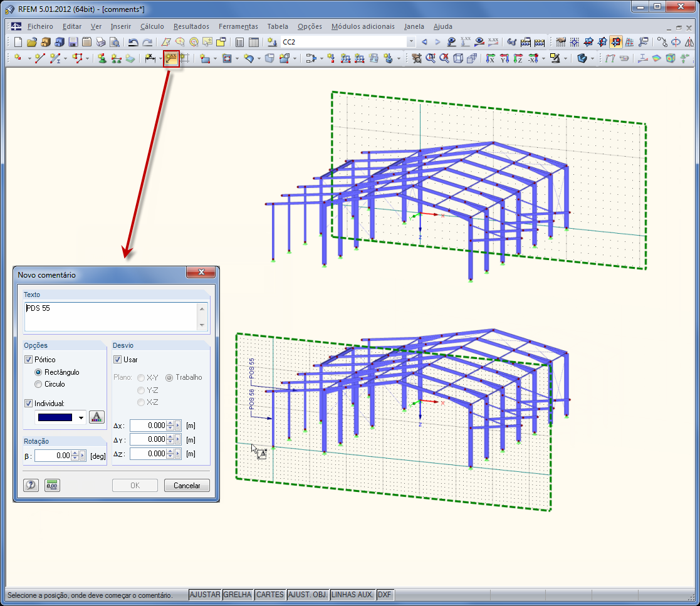Show view in Z direction
This screenshot has height=606, width=700.
click(518, 58)
